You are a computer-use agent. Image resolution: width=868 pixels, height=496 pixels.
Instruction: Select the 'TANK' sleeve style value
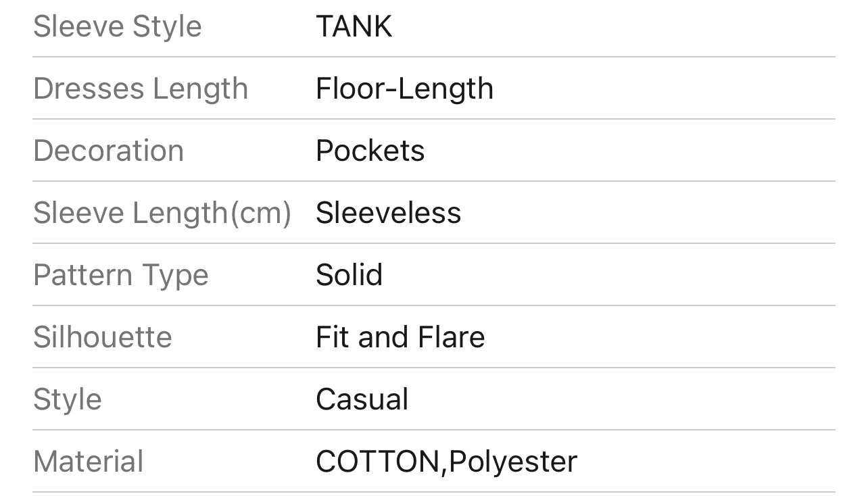coord(354,27)
